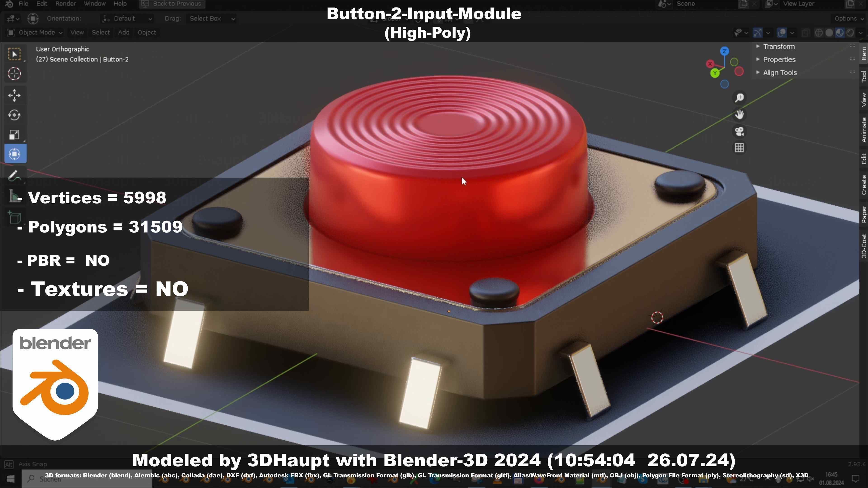Open the Window menu
868x488 pixels.
[94, 4]
